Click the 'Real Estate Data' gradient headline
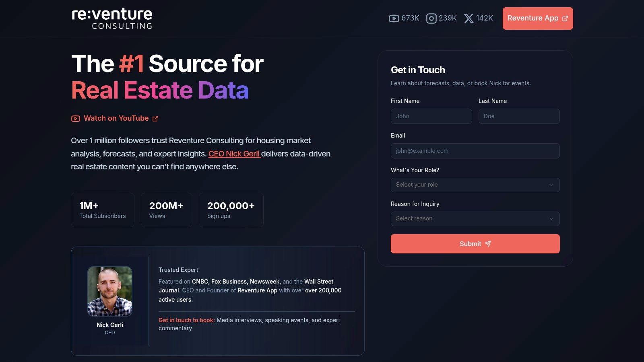 tap(160, 90)
